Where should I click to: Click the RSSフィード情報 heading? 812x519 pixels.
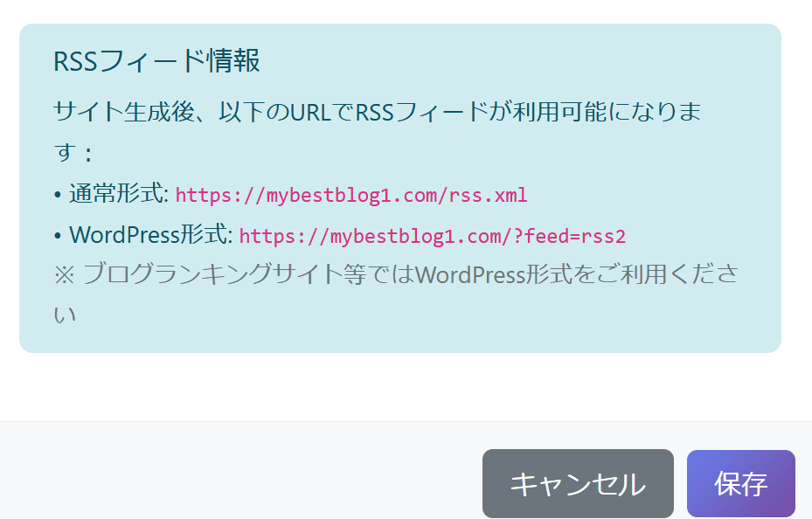(x=156, y=61)
